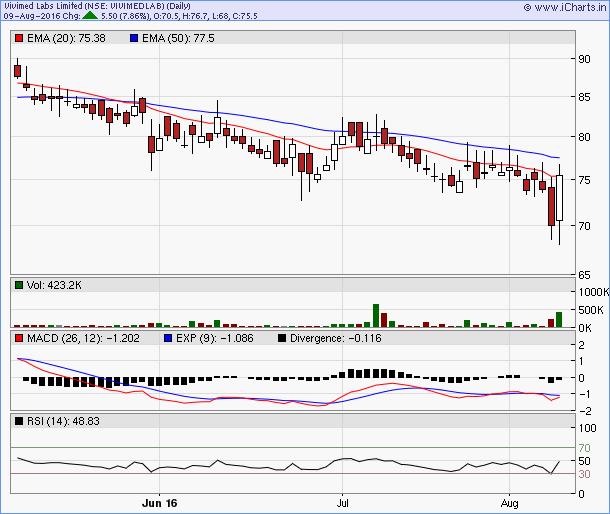Click the Aug date axis label
The width and height of the screenshot is (610, 514).
[510, 503]
